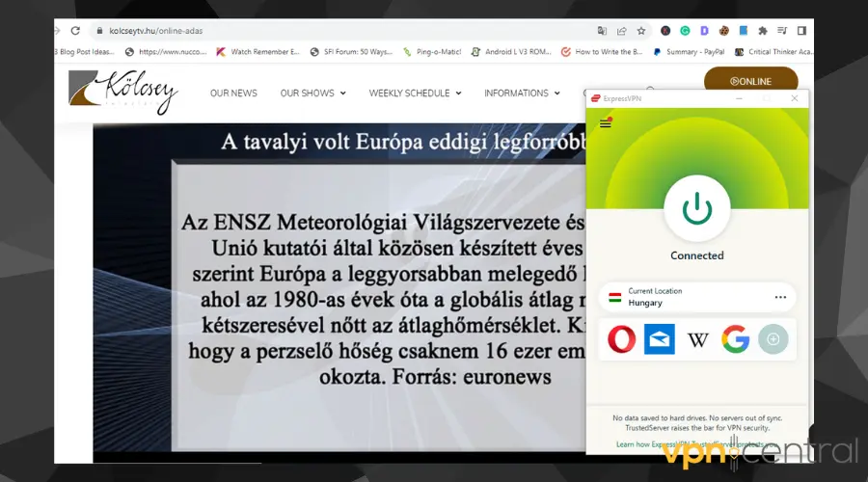Open the Extensions puzzle-piece menu
This screenshot has height=482, width=868.
point(763,31)
